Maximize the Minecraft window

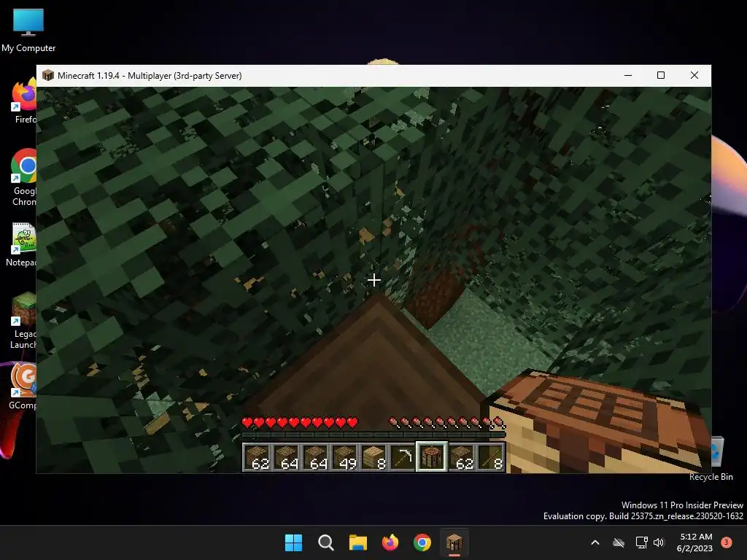[x=661, y=75]
